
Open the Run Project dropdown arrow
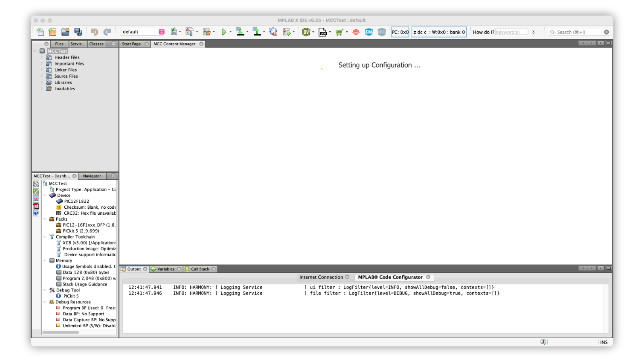tap(230, 32)
